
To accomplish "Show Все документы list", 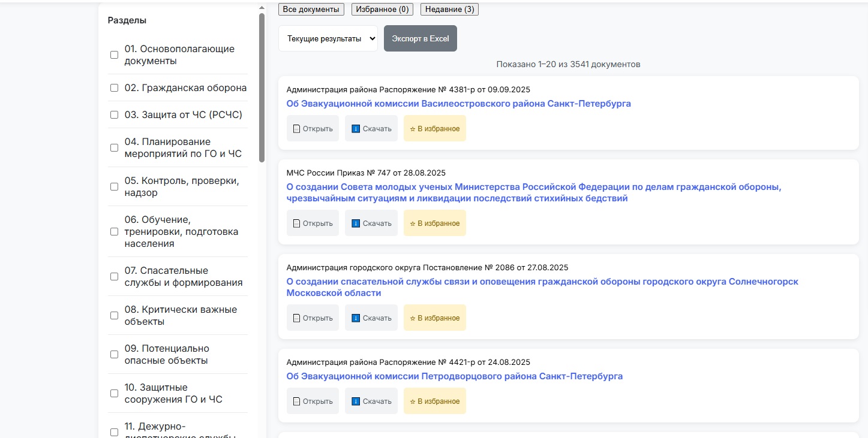I will pos(311,10).
